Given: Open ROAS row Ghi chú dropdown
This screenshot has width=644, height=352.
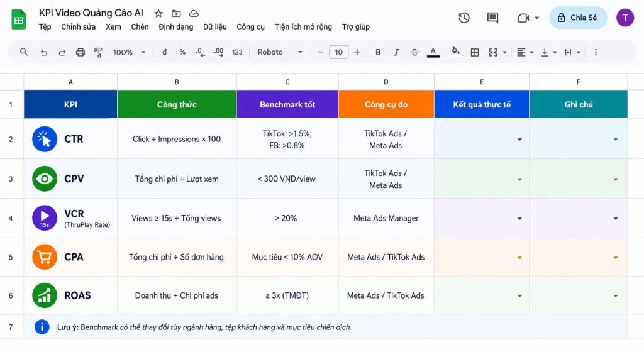Looking at the screenshot, I should [616, 296].
